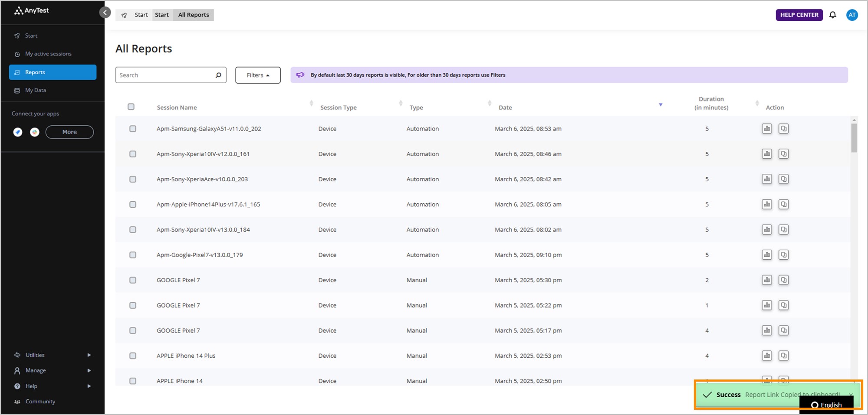
Task: Expand the Filters dropdown
Action: point(258,75)
